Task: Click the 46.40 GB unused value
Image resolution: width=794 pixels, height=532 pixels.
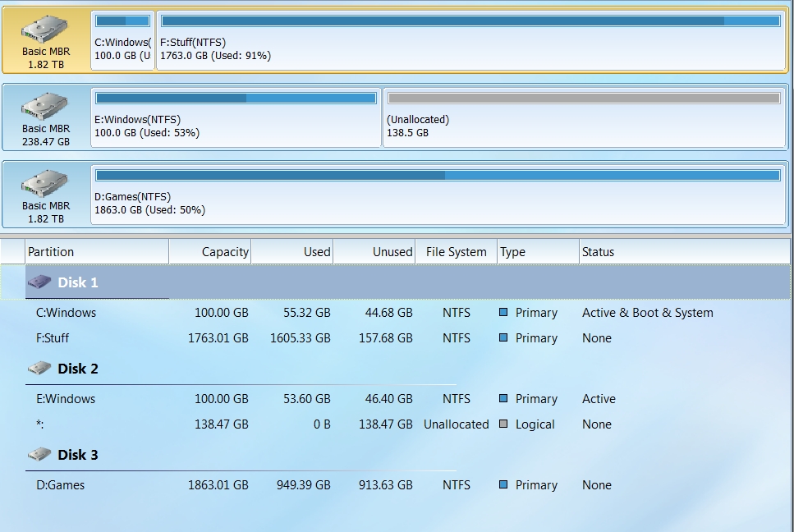Action: 389,399
